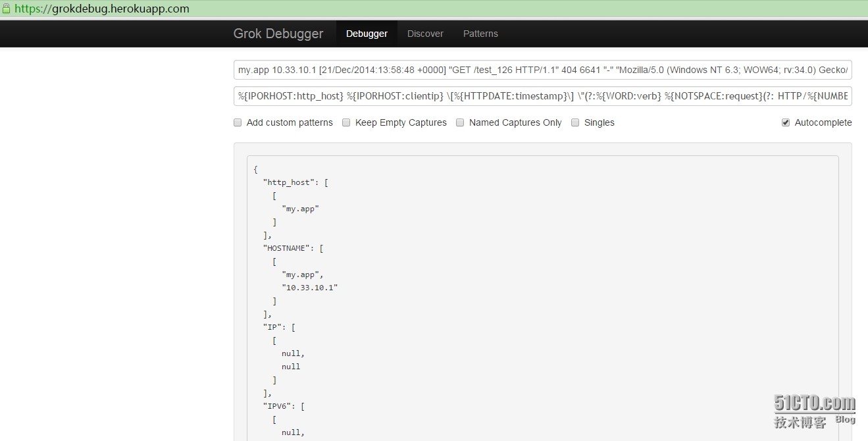Tick the Singles checkbox
Image resolution: width=868 pixels, height=441 pixels.
click(x=575, y=122)
